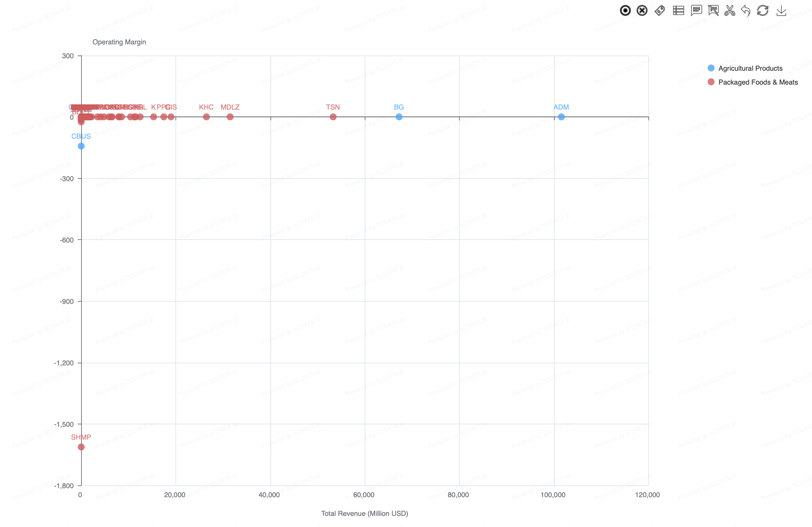Click the BG data point
This screenshot has width=812, height=527.
click(399, 117)
